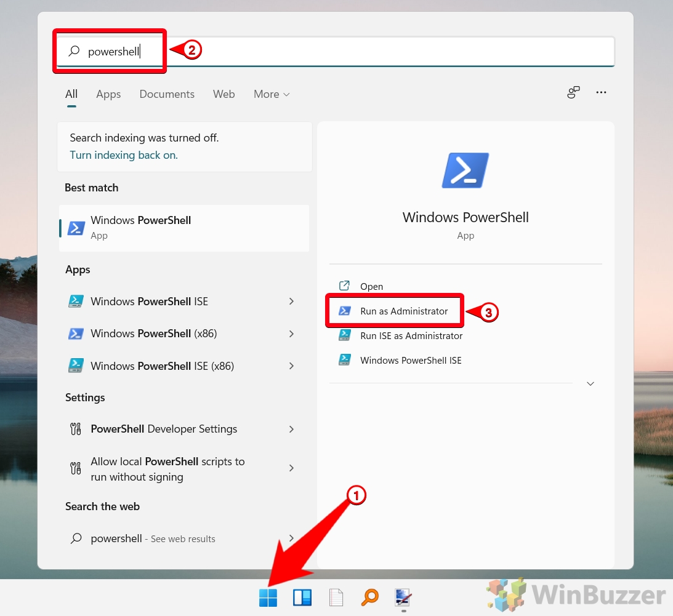Image resolution: width=673 pixels, height=616 pixels.
Task: Click the Windows PowerShell ISE (x86) list icon
Action: click(76, 366)
